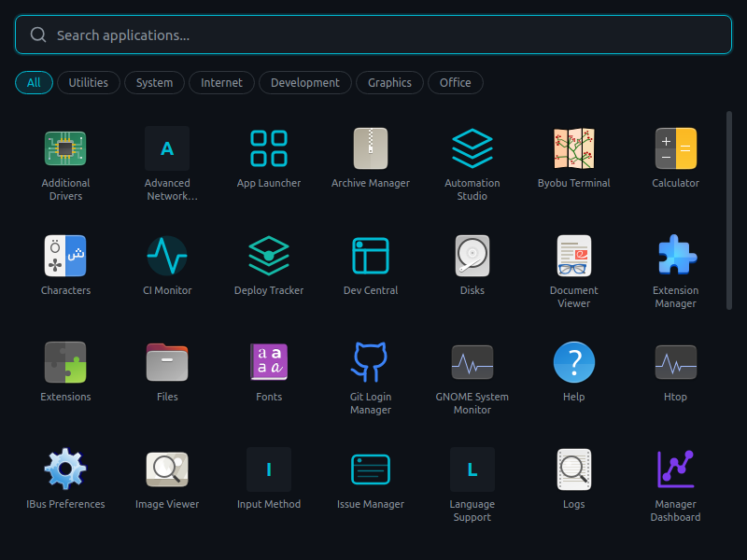Image resolution: width=747 pixels, height=560 pixels.
Task: Launch Htop
Action: click(x=675, y=362)
